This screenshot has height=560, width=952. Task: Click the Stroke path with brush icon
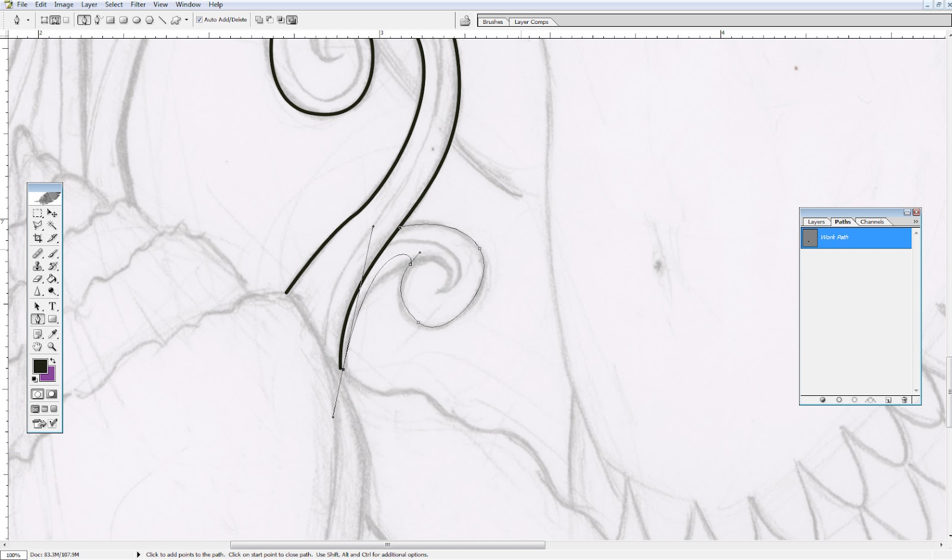point(839,400)
